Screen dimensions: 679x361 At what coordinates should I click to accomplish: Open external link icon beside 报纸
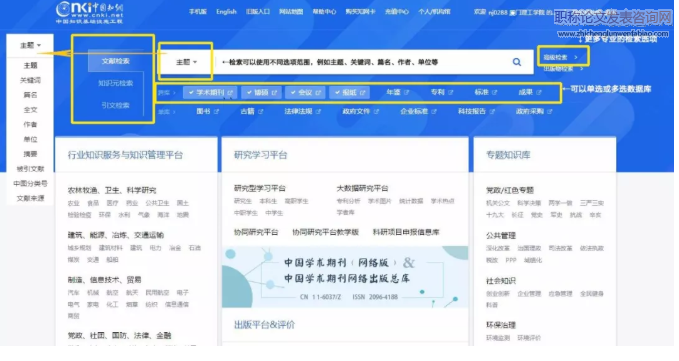coord(362,93)
